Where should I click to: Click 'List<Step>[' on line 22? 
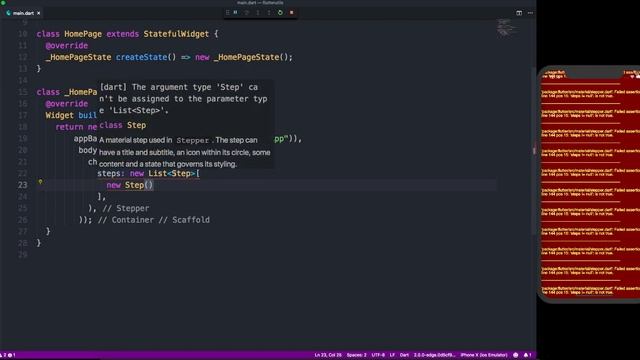click(x=174, y=173)
